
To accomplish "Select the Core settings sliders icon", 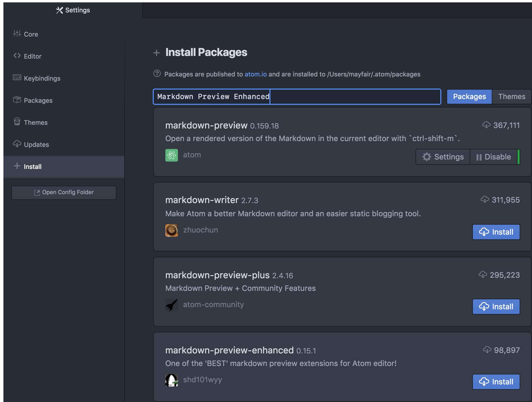I will coord(17,33).
